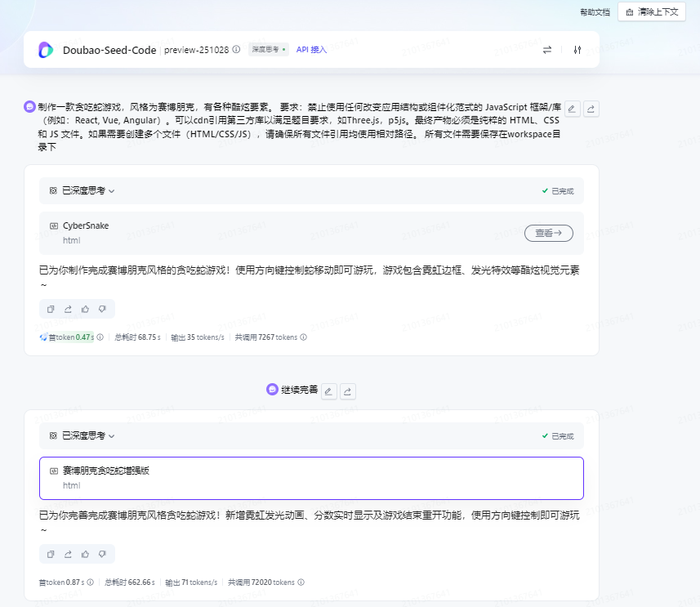
Task: Click the model switch arrows icon
Action: coord(547,50)
